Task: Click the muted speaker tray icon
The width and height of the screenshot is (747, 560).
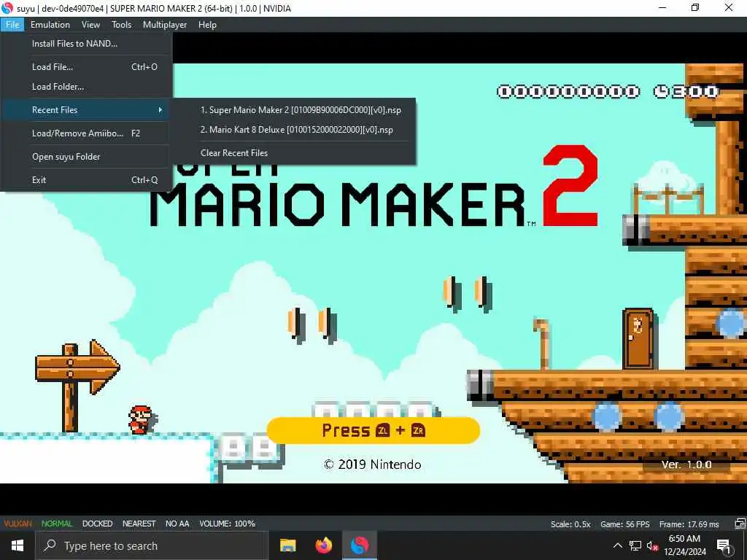Action: click(x=652, y=545)
